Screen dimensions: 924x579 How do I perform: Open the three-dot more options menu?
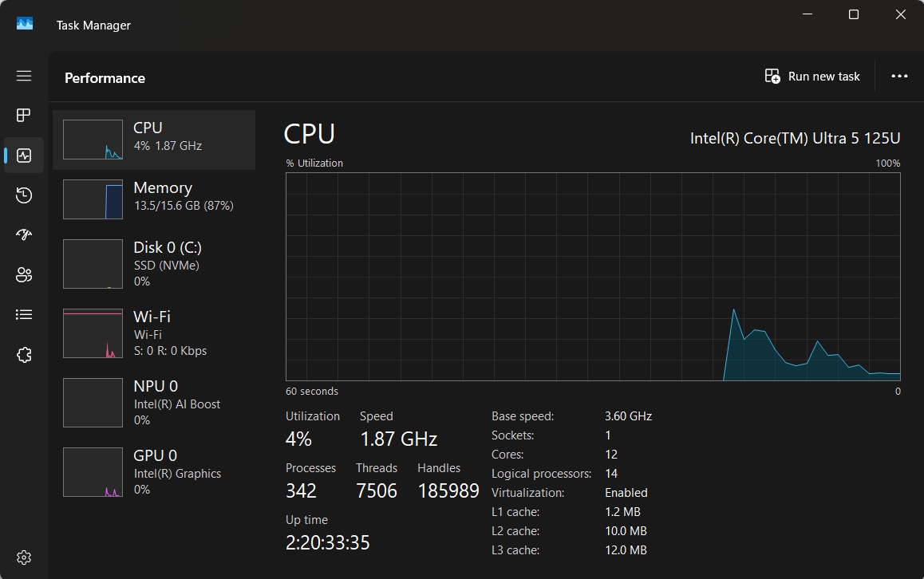pos(899,77)
